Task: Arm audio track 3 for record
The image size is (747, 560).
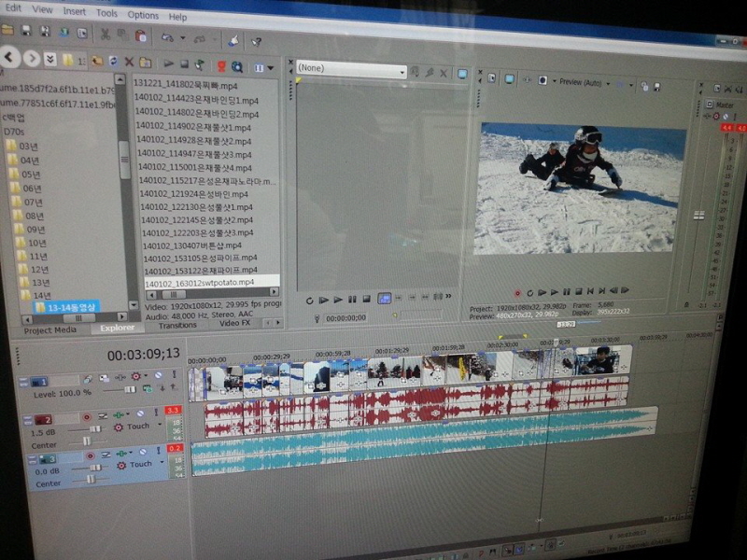Action: pos(90,456)
